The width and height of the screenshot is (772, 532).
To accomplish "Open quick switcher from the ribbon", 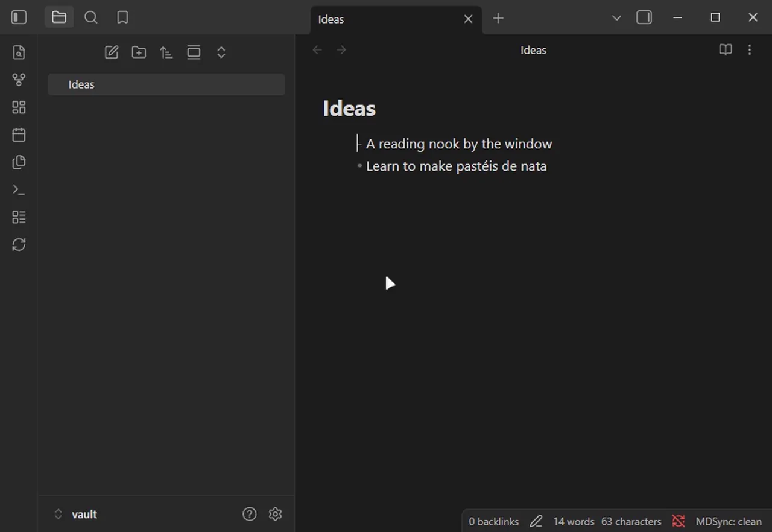I will pos(19,52).
